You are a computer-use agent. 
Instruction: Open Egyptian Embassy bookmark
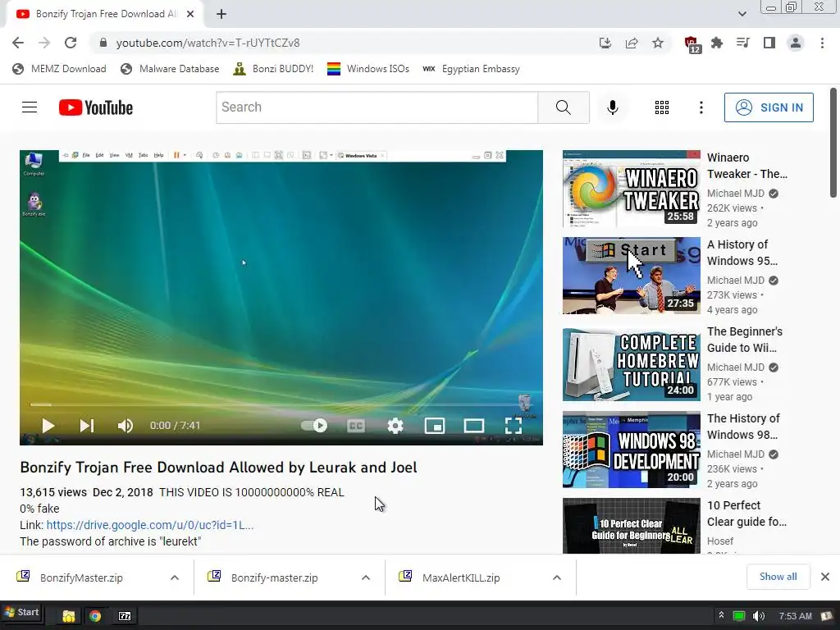tap(471, 69)
